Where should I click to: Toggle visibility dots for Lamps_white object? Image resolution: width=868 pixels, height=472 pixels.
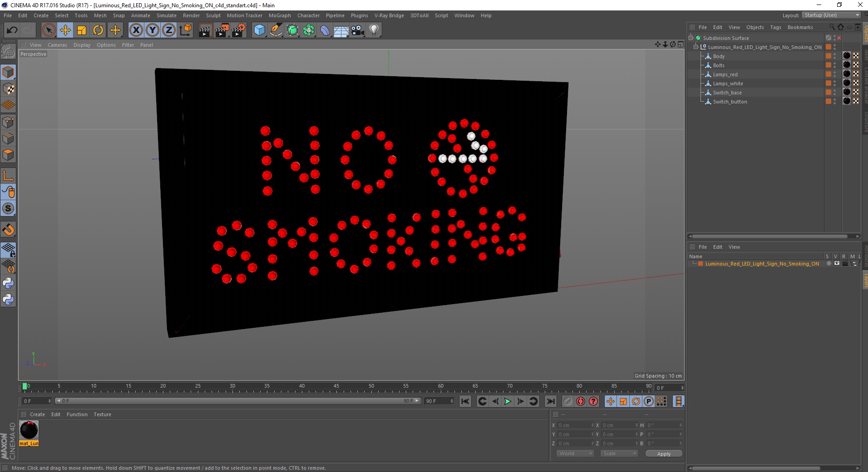(x=834, y=84)
